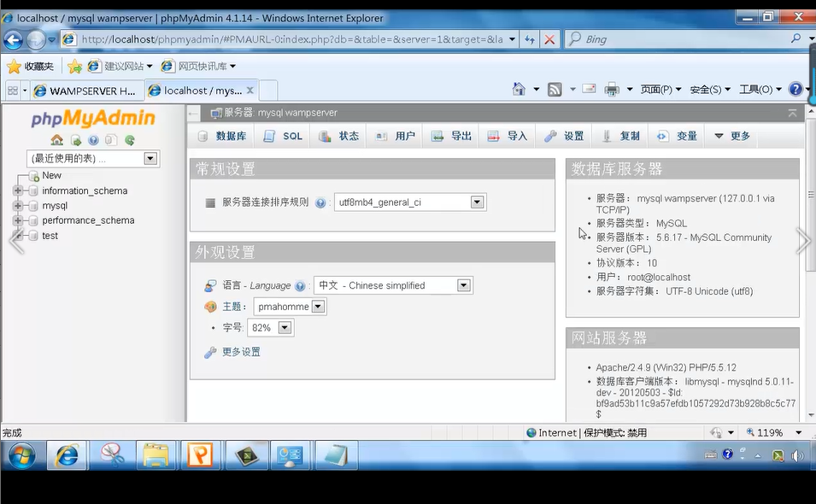
Task: Switch to the SQL tab
Action: click(283, 137)
